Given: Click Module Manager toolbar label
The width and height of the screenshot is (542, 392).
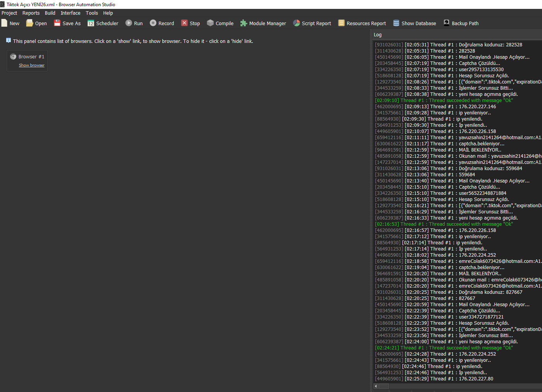Looking at the screenshot, I should pos(268,24).
